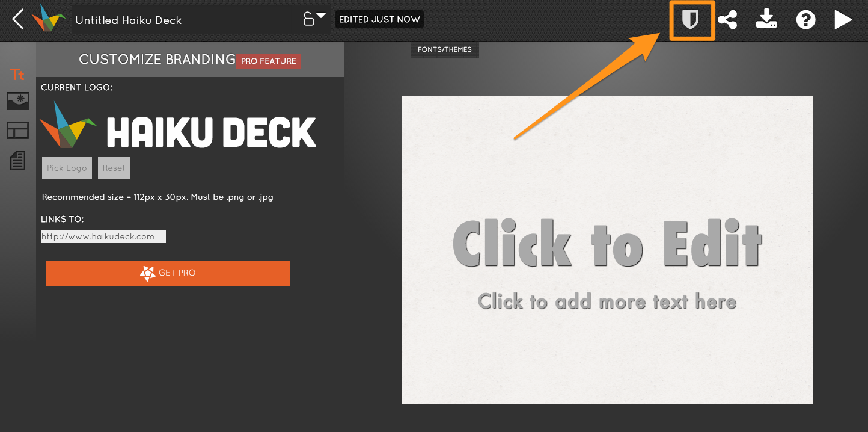The width and height of the screenshot is (868, 432).
Task: Select the text Tt tool in sidebar
Action: tap(17, 75)
